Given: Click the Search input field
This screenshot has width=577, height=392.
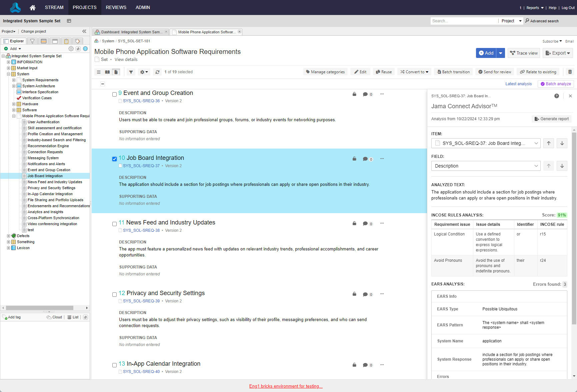Looking at the screenshot, I should pos(464,21).
